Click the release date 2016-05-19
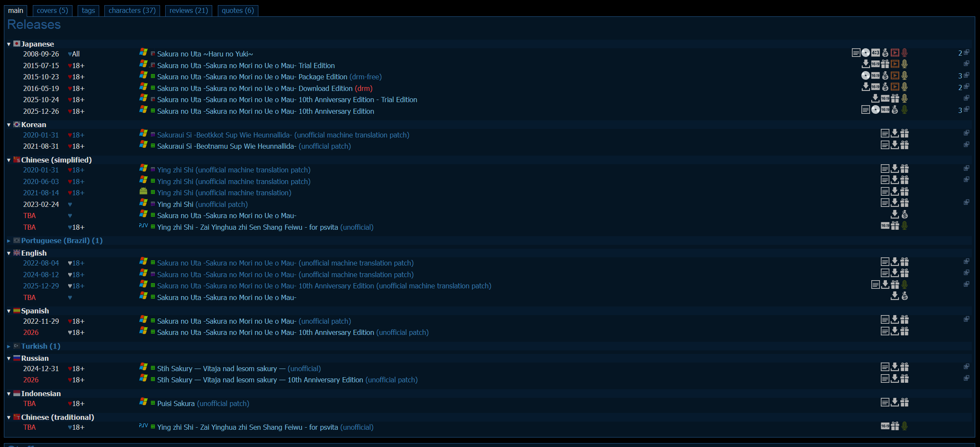This screenshot has height=447, width=980. point(41,88)
